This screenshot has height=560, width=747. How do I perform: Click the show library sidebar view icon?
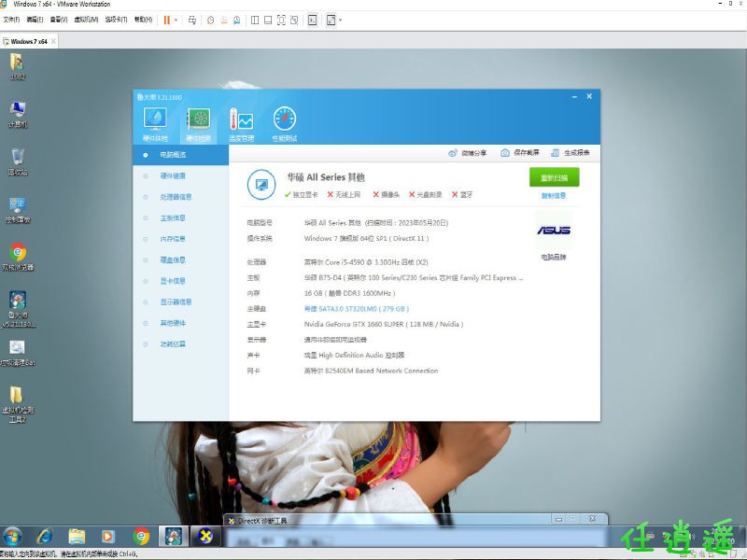point(255,20)
